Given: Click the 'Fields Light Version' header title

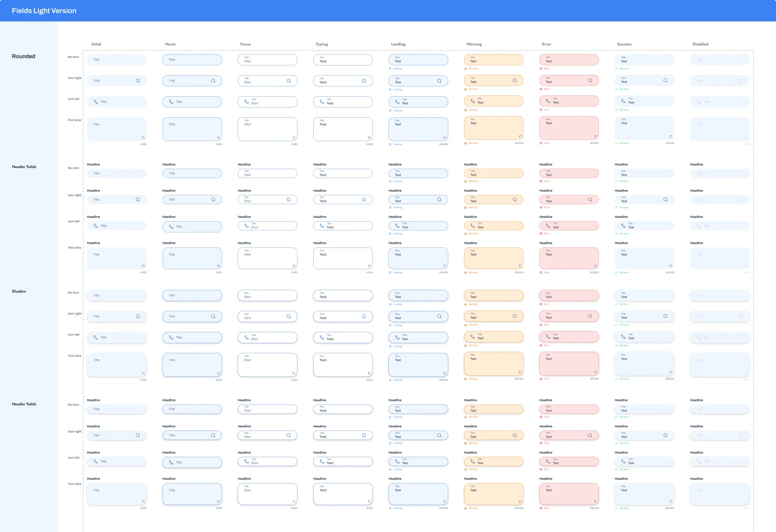Looking at the screenshot, I should click(x=44, y=11).
